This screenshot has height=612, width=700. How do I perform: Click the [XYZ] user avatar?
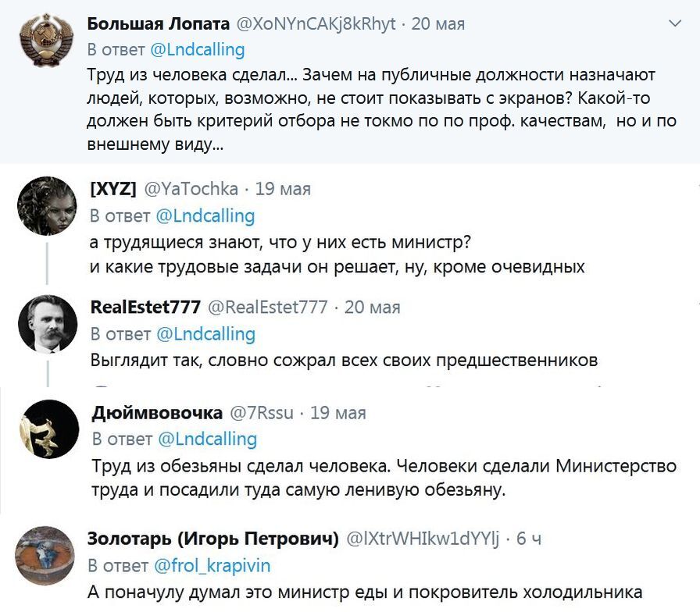47,205
